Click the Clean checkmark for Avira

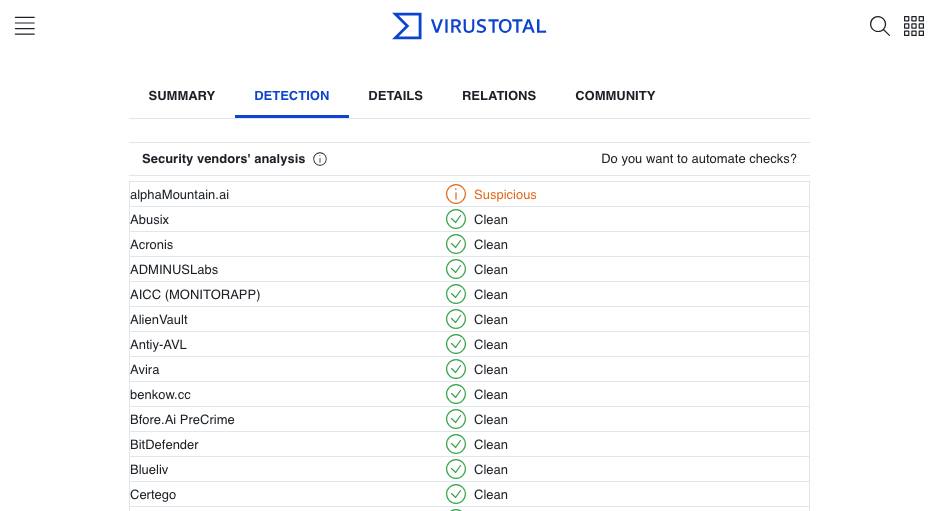tap(456, 370)
